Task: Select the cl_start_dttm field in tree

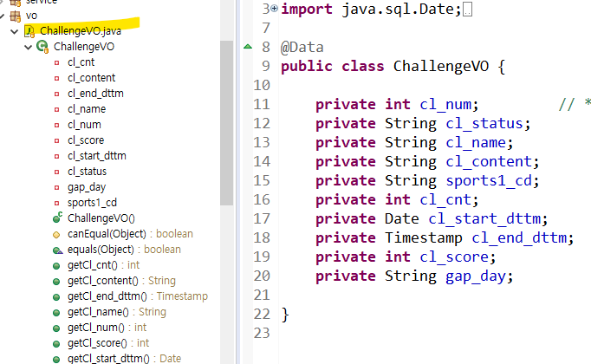Action: tap(97, 156)
